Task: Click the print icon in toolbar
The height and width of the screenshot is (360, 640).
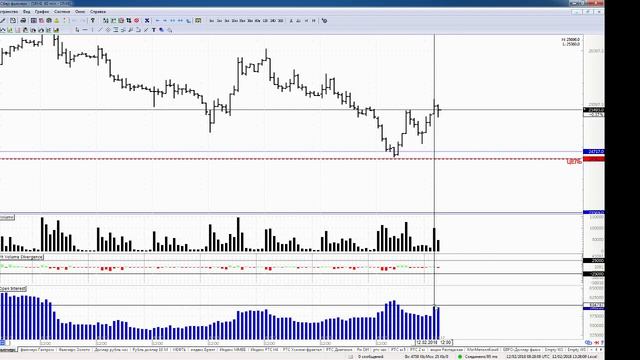Action: click(x=23, y=20)
